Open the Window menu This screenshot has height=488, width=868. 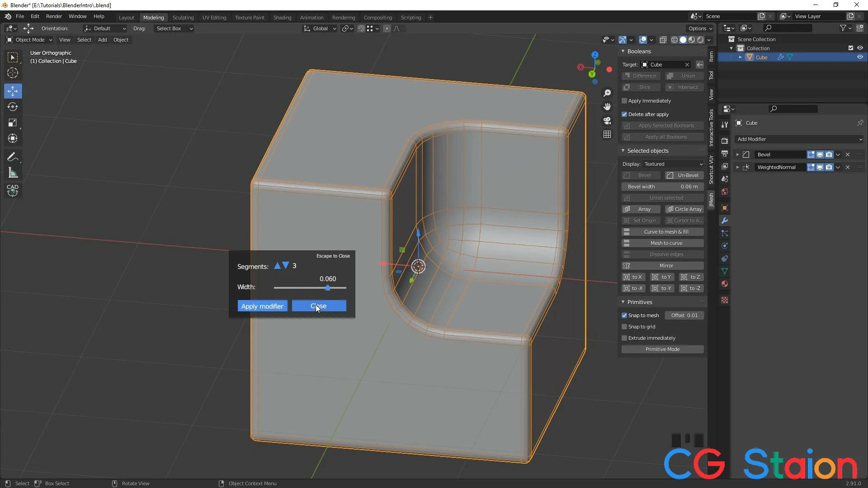point(77,16)
